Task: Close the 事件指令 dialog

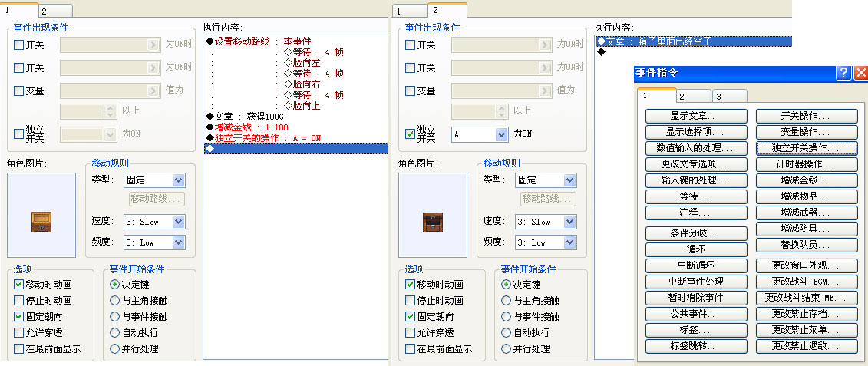Action: (x=861, y=73)
